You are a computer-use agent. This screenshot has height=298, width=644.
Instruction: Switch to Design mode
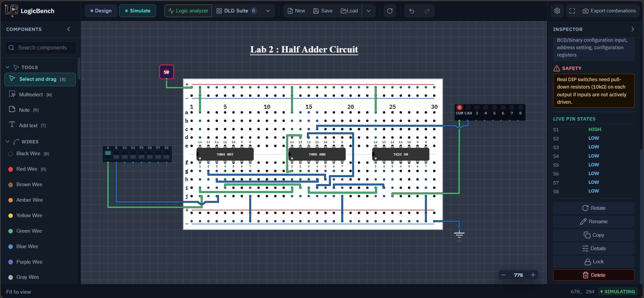point(101,11)
